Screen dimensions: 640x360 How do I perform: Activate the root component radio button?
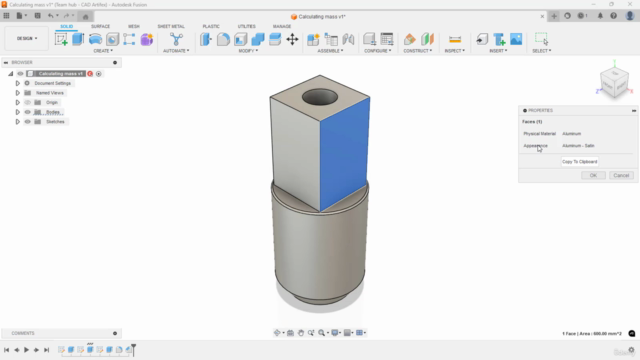[x=98, y=74]
